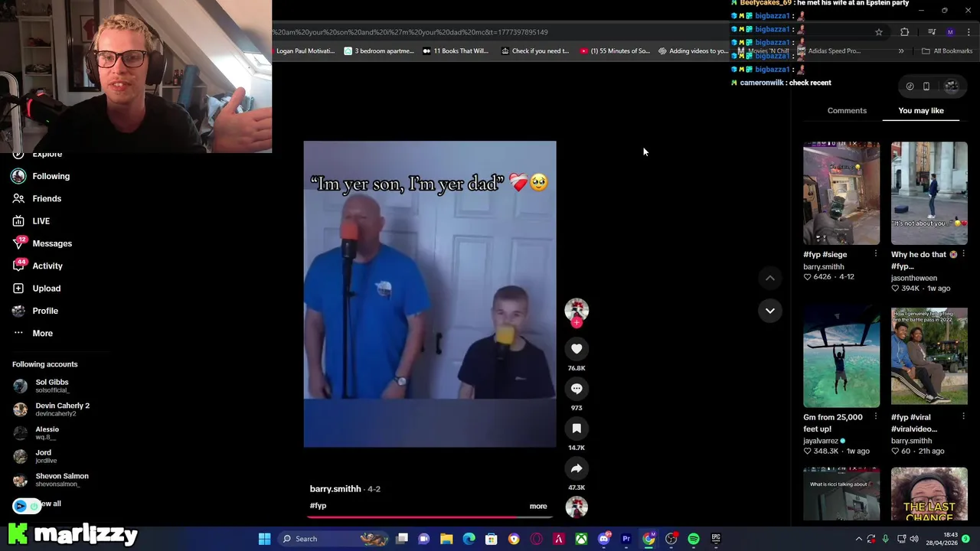Viewport: 980px width, 551px height.
Task: Open comments via speech bubble icon
Action: [x=577, y=389]
